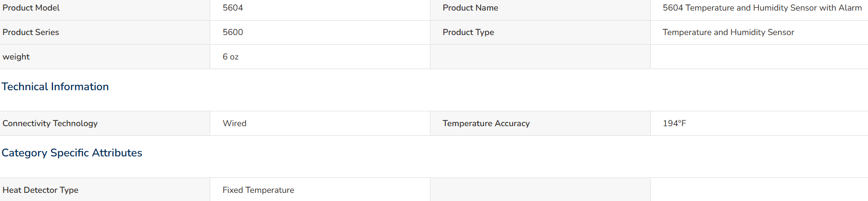Click the empty cell beside Fixed Temperature
Image resolution: width=868 pixels, height=201 pixels.
point(540,189)
